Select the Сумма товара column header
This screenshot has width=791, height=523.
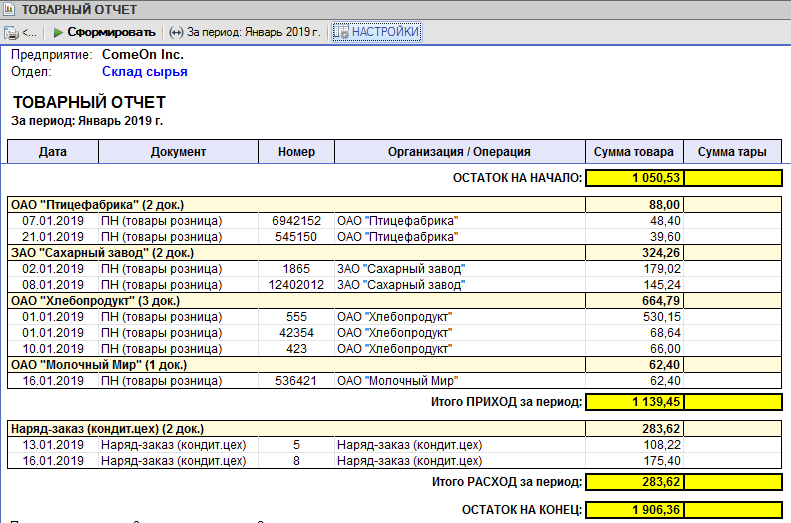pyautogui.click(x=634, y=152)
